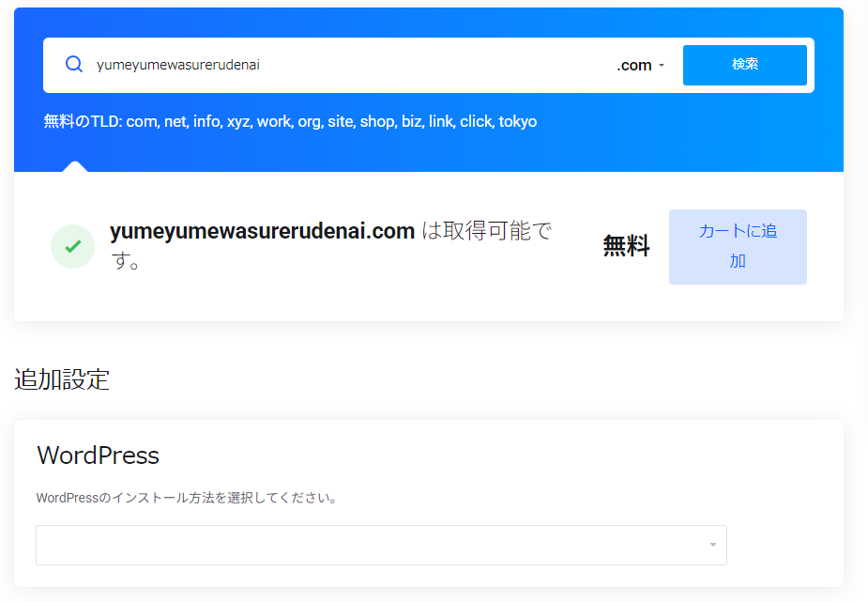Click the small caret beside .com
The image size is (868, 602).
(662, 66)
